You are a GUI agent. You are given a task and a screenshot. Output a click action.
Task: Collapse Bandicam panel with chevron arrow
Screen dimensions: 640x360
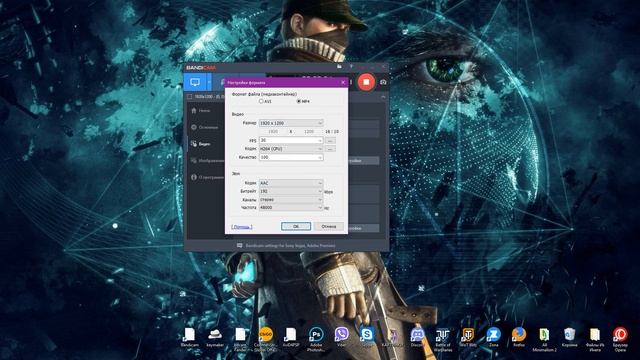(383, 97)
